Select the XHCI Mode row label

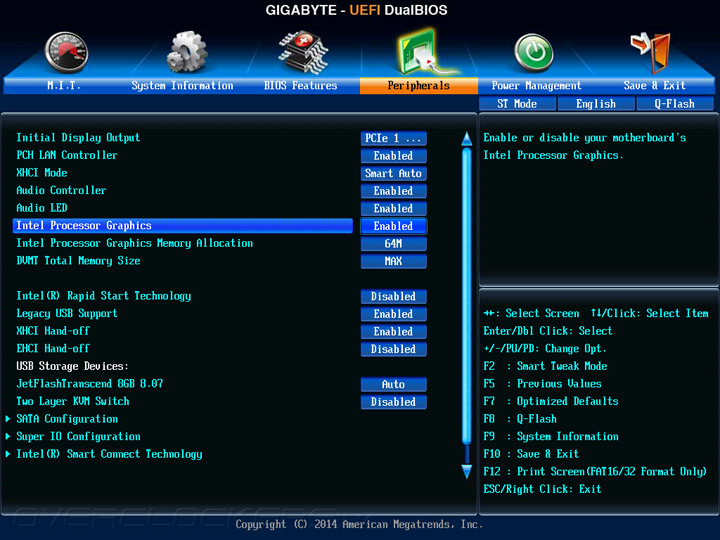[x=42, y=173]
